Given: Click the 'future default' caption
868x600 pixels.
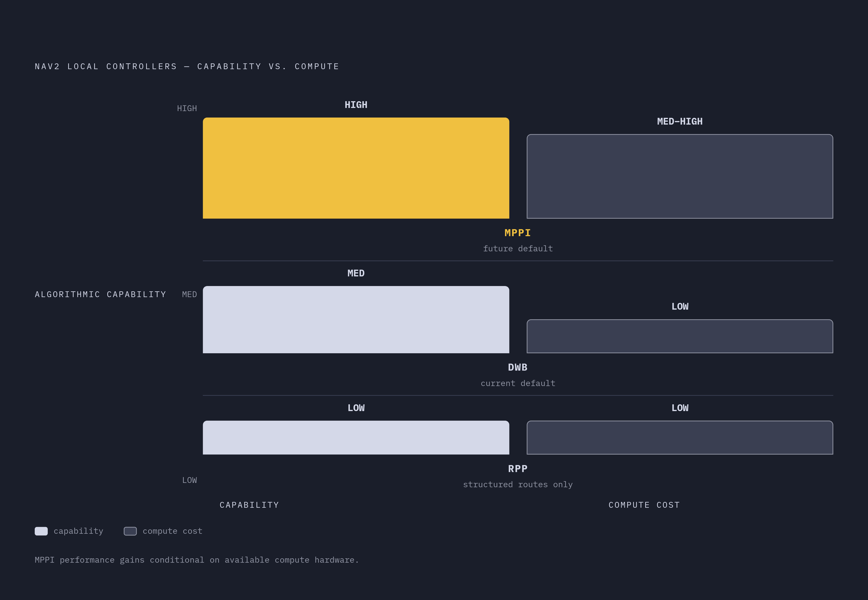Looking at the screenshot, I should 517,248.
